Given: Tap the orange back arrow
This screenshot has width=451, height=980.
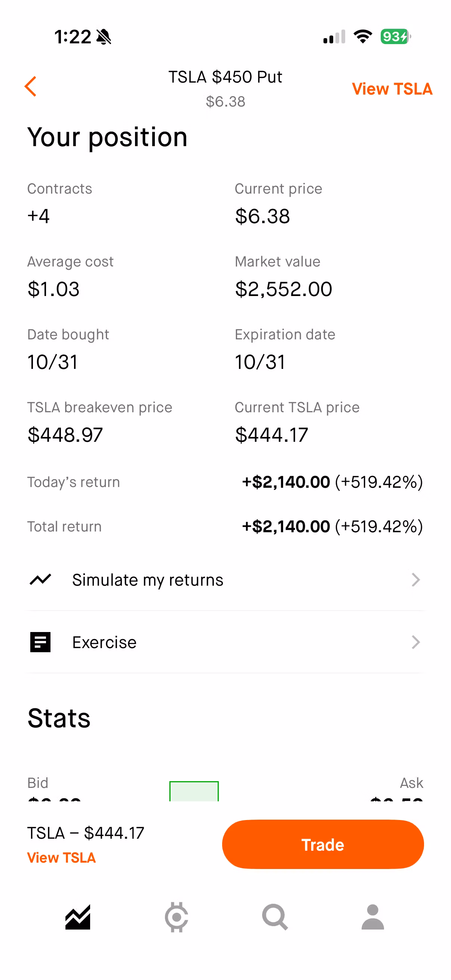Looking at the screenshot, I should click(x=30, y=86).
